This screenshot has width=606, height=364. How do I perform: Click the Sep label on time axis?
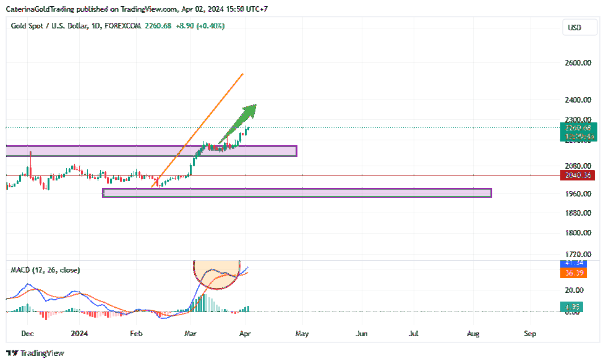point(530,334)
